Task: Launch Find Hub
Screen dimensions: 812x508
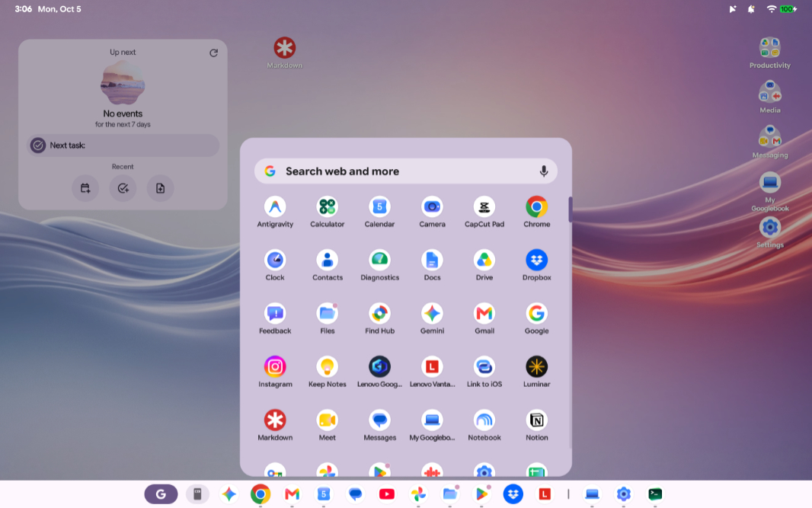Action: pyautogui.click(x=379, y=313)
